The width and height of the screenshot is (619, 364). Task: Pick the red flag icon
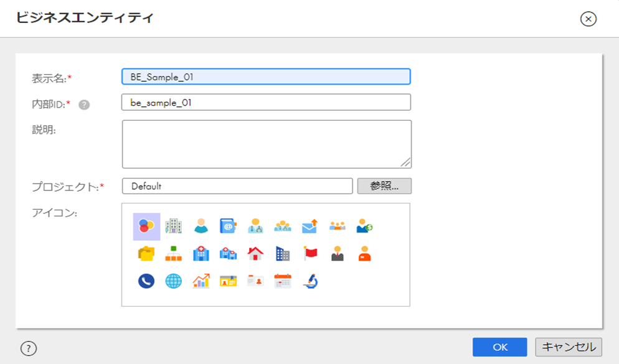[310, 254]
